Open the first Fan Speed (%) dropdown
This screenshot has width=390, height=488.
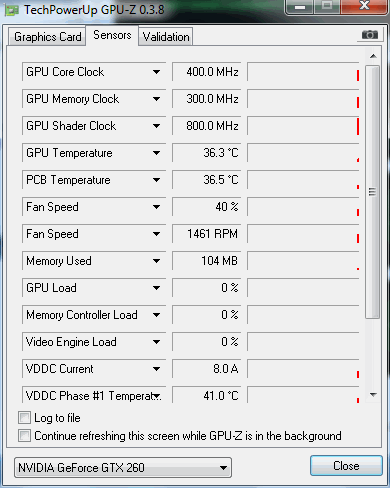click(x=156, y=207)
